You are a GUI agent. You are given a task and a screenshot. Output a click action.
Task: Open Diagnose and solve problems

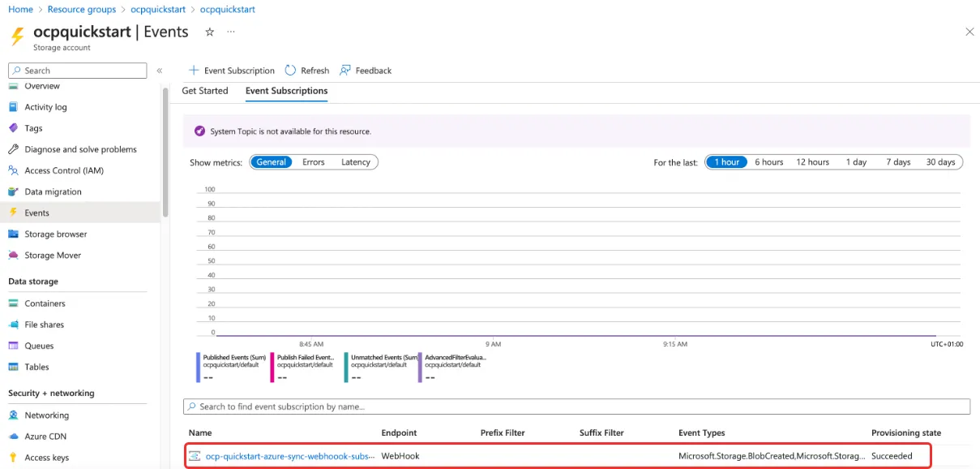79,149
